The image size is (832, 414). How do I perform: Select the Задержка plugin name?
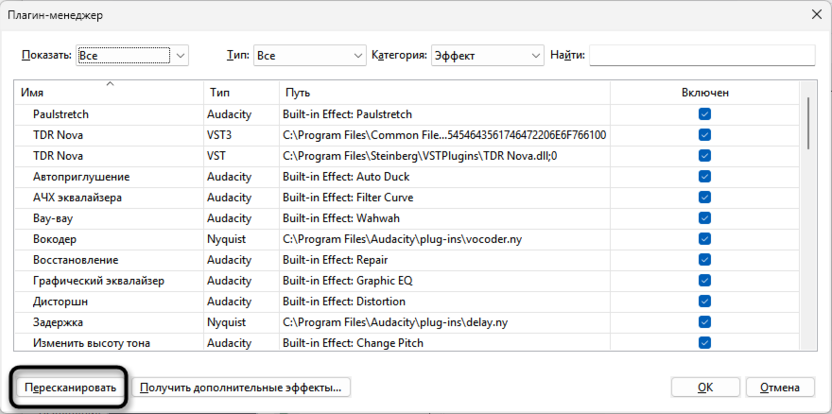pos(58,322)
